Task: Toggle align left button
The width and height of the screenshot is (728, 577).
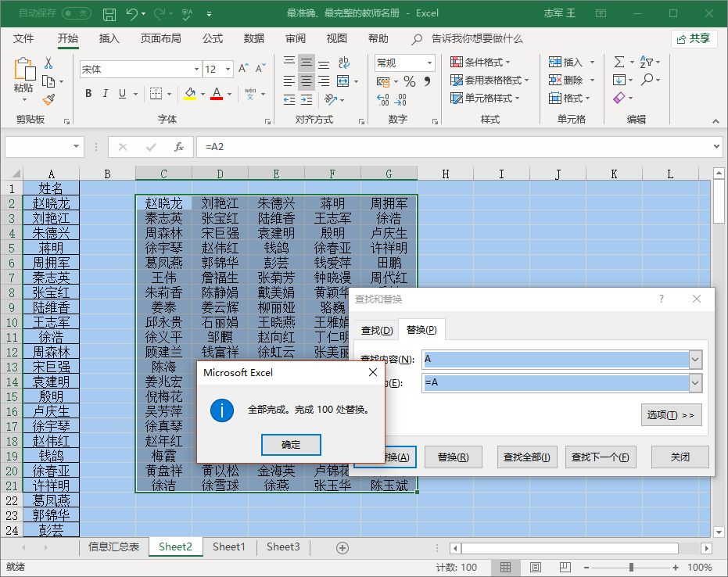Action: [x=289, y=81]
